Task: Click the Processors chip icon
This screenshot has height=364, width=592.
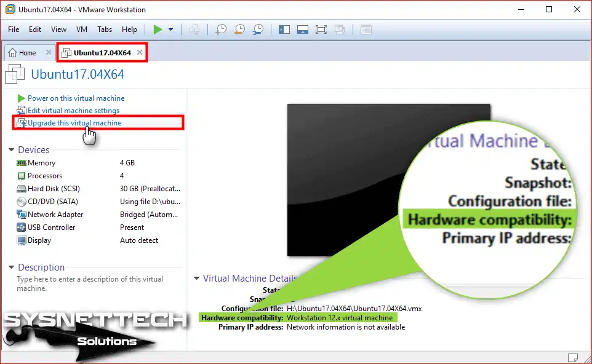Action: (21, 176)
